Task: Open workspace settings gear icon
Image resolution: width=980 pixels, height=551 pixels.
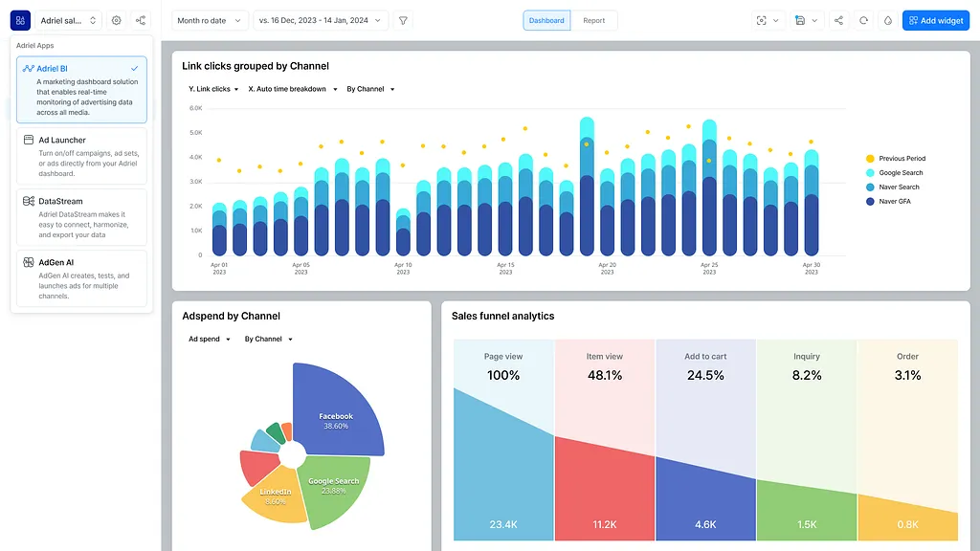Action: click(x=116, y=20)
